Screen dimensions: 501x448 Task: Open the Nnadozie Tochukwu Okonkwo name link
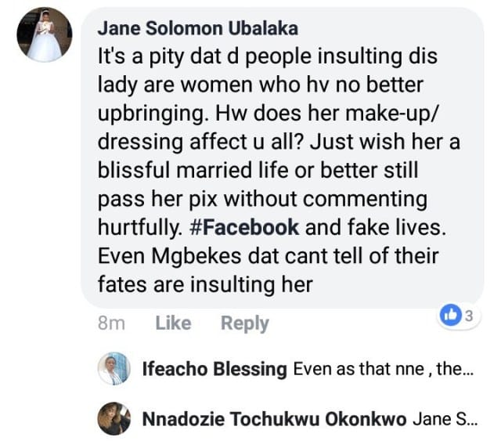pyautogui.click(x=274, y=420)
